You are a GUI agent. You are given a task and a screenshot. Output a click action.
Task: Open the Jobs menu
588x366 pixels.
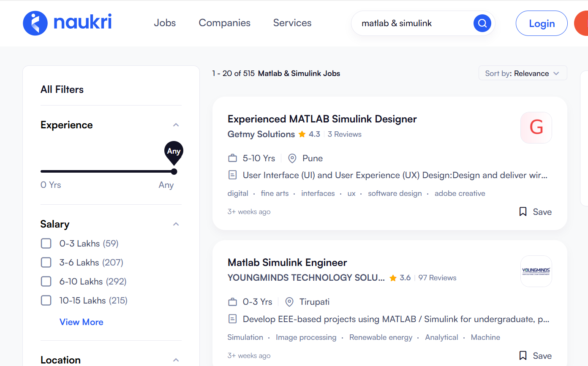[x=165, y=23]
